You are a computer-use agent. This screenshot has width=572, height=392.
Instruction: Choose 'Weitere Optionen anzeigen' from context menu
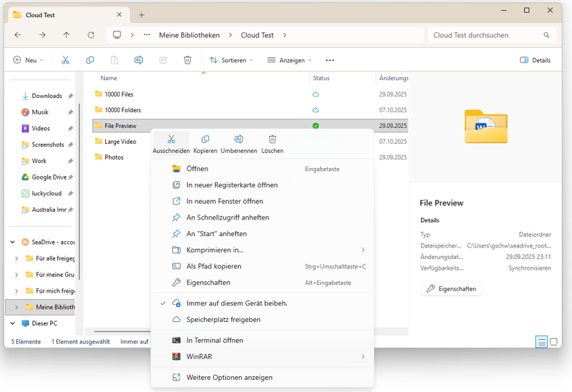(229, 377)
